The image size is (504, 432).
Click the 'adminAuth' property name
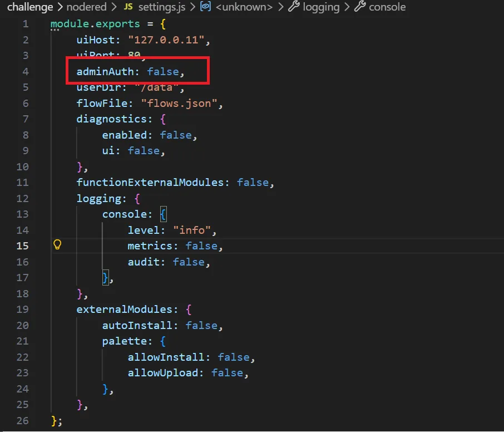click(105, 71)
